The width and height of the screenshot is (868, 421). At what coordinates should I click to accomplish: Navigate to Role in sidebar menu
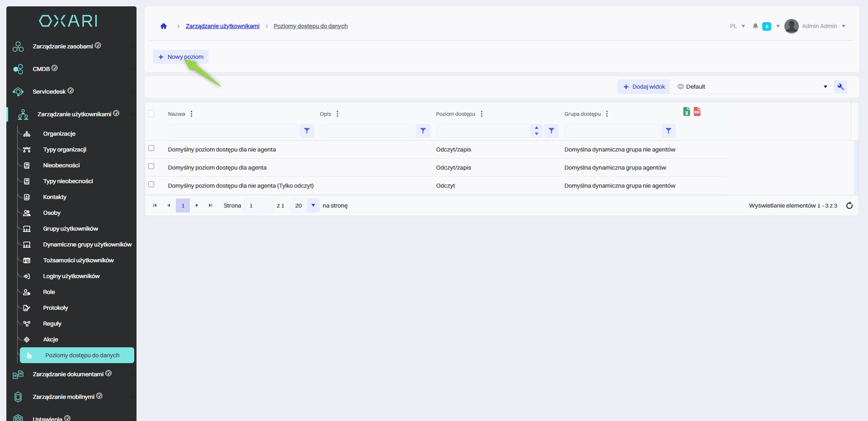(49, 292)
